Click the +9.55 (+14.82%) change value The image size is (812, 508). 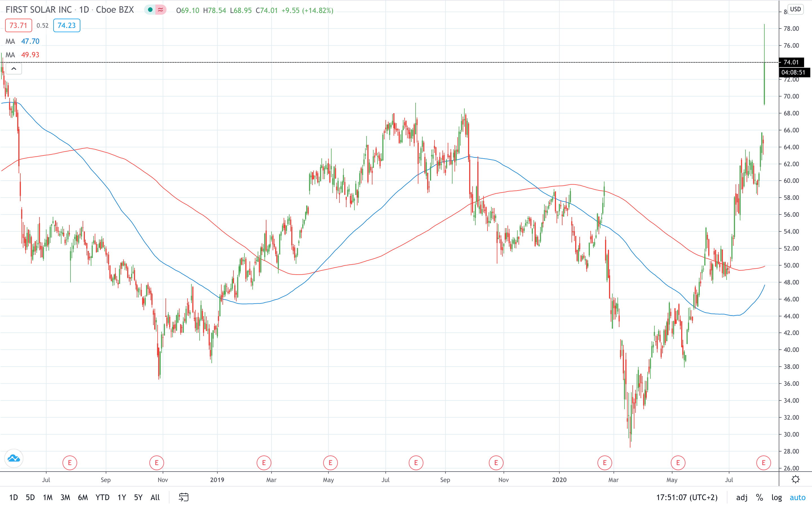pos(307,10)
